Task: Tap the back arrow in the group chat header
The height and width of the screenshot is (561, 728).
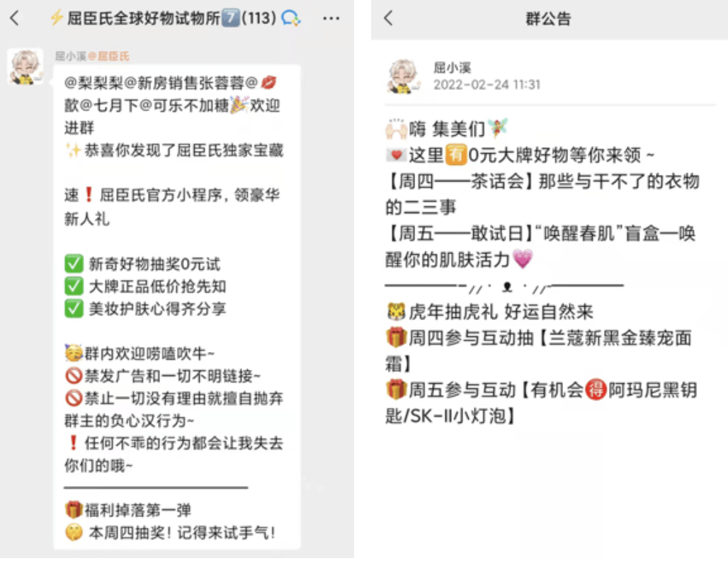Action: (15, 18)
